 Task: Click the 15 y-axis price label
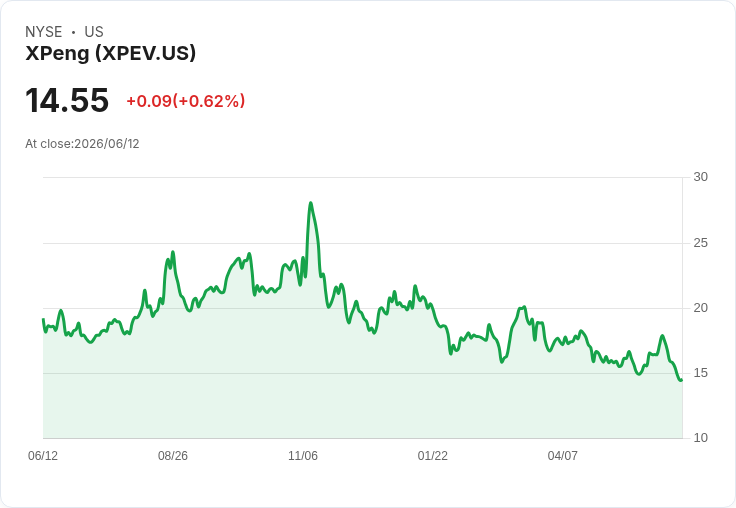701,373
